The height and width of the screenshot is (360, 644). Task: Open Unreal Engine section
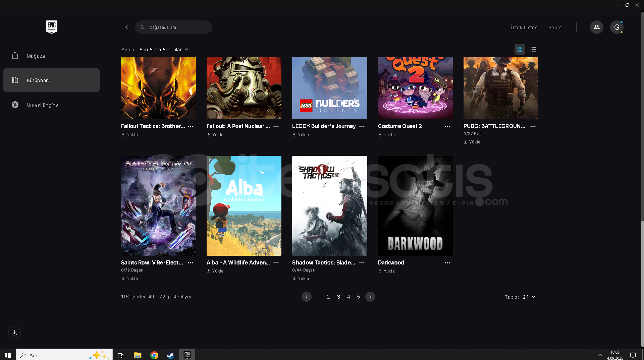point(51,105)
